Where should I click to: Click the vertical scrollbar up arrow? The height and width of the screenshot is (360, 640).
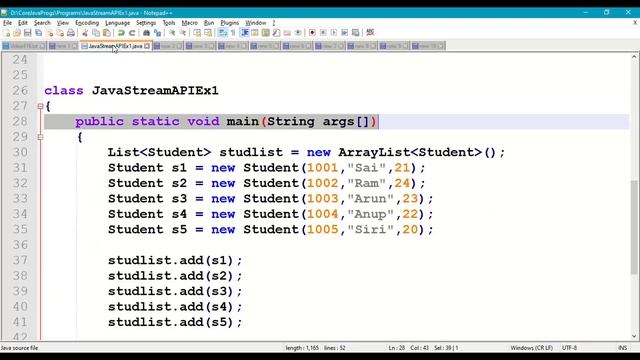pos(634,57)
